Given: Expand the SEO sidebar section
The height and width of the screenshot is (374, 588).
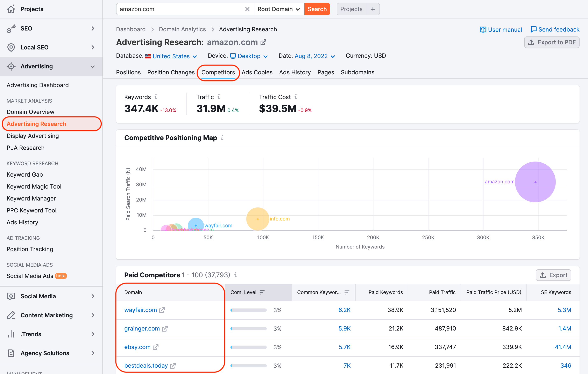Looking at the screenshot, I should (93, 28).
